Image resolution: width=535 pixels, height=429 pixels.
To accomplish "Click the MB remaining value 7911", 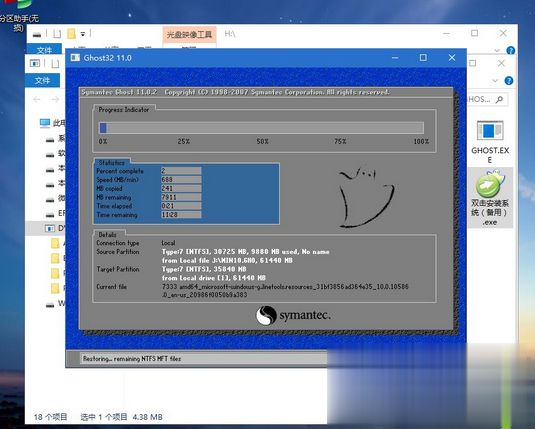I will click(x=181, y=197).
